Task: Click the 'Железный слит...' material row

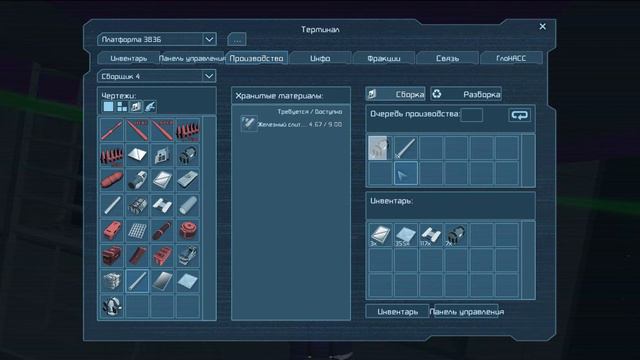Action: tap(291, 124)
